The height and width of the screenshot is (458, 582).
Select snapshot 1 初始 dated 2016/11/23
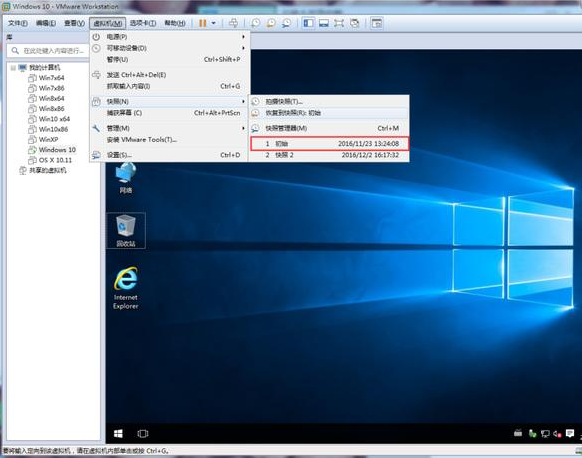(x=330, y=143)
